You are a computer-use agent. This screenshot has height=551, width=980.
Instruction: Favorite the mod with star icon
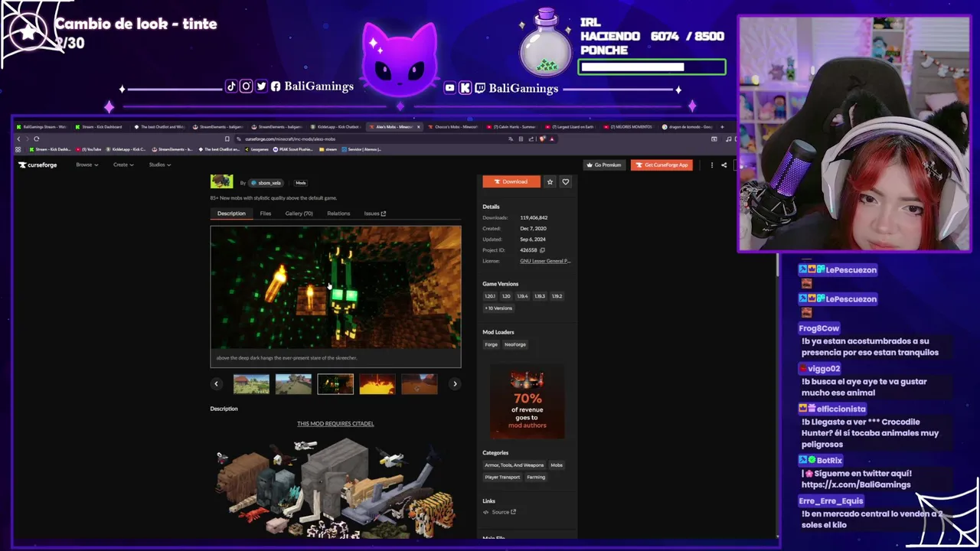point(550,182)
